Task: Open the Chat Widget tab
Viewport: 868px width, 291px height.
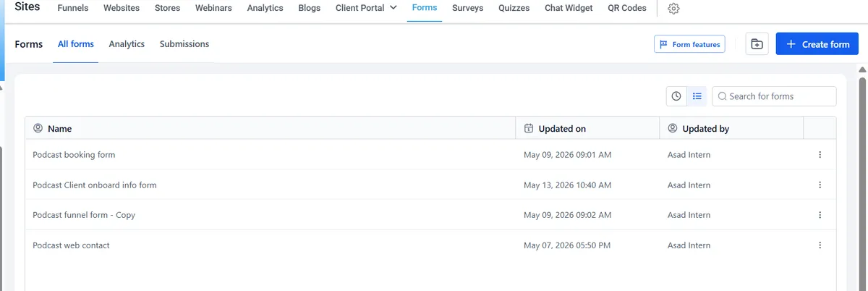Action: click(569, 8)
